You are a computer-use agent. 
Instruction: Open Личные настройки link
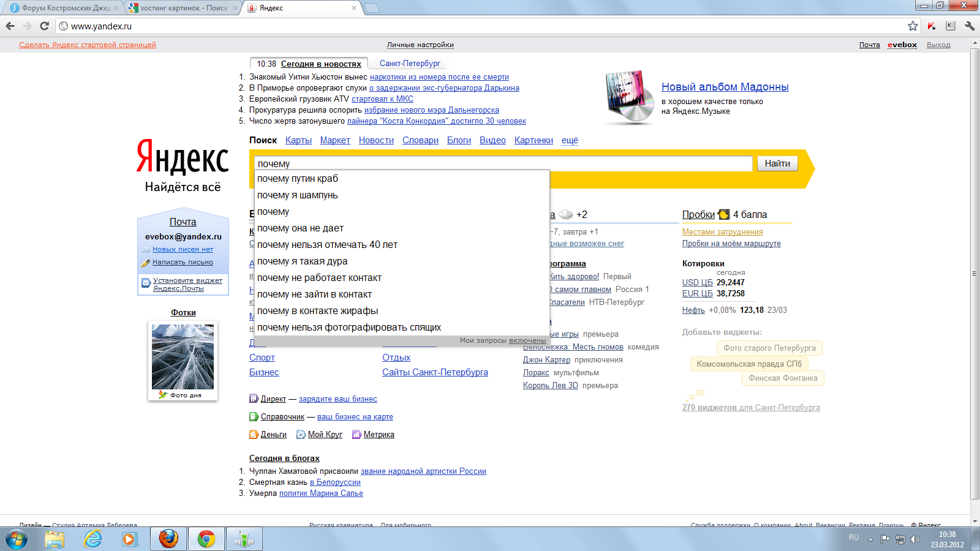tap(420, 45)
